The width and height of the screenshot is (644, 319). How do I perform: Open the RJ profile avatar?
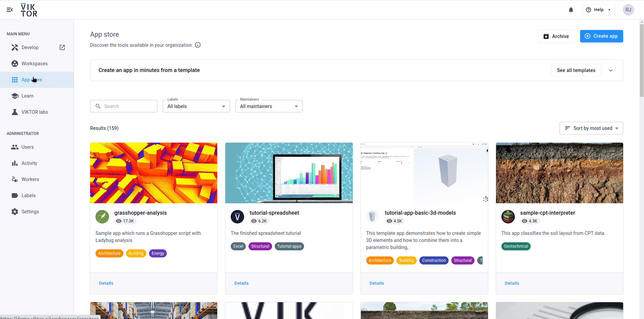pos(628,9)
